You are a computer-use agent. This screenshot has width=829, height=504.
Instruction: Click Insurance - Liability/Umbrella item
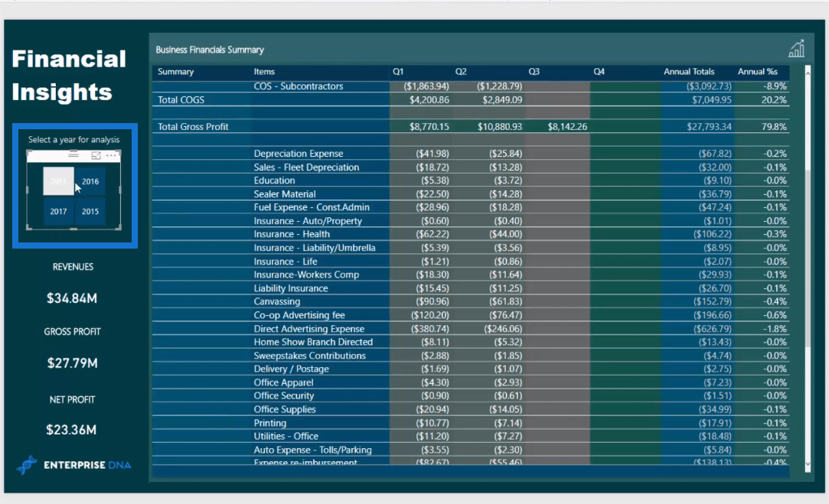click(x=315, y=249)
